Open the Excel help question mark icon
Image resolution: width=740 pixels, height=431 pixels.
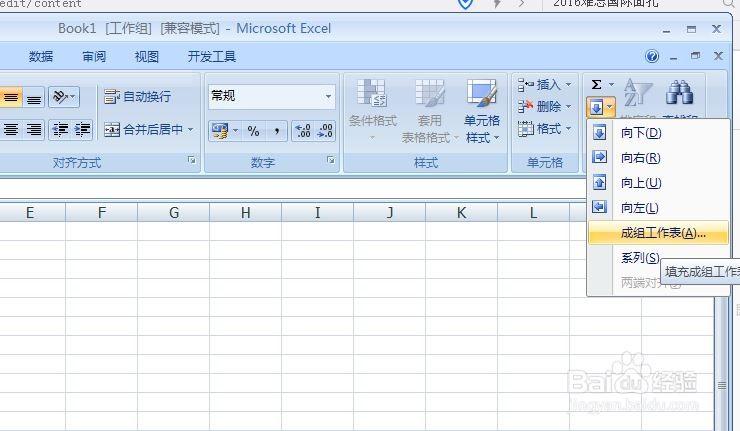point(652,57)
